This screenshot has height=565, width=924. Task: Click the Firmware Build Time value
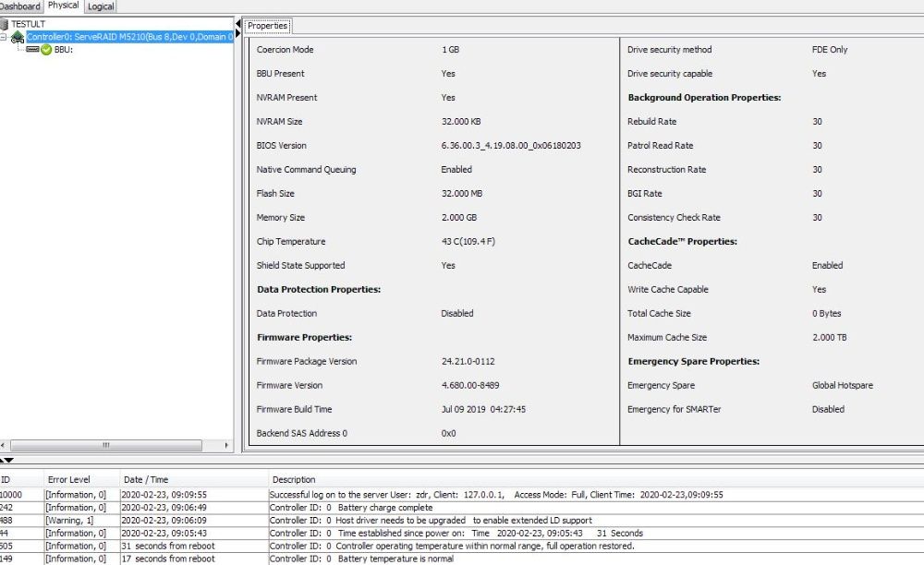(x=483, y=410)
